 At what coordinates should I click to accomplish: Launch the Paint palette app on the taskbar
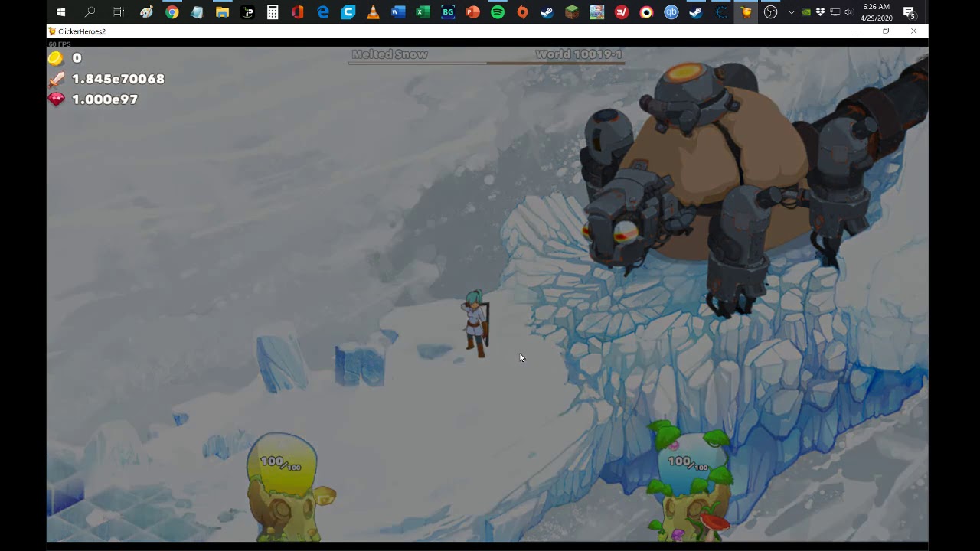(x=146, y=12)
